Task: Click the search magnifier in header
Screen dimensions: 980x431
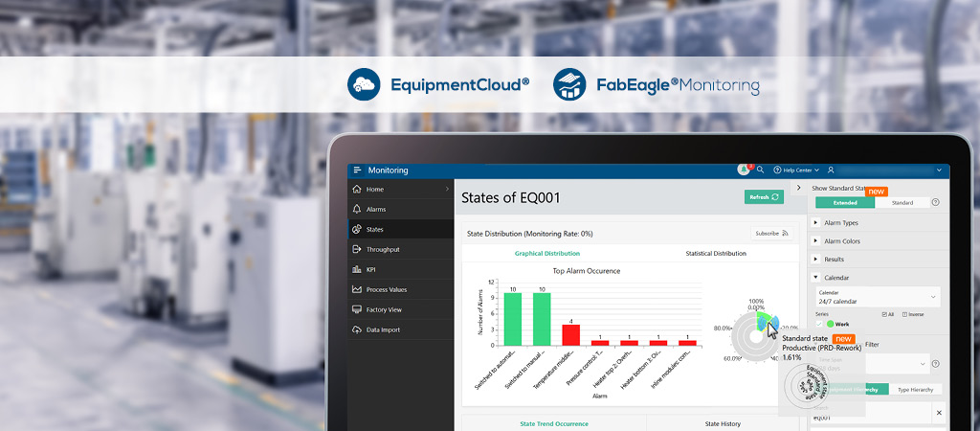Action: (x=760, y=170)
